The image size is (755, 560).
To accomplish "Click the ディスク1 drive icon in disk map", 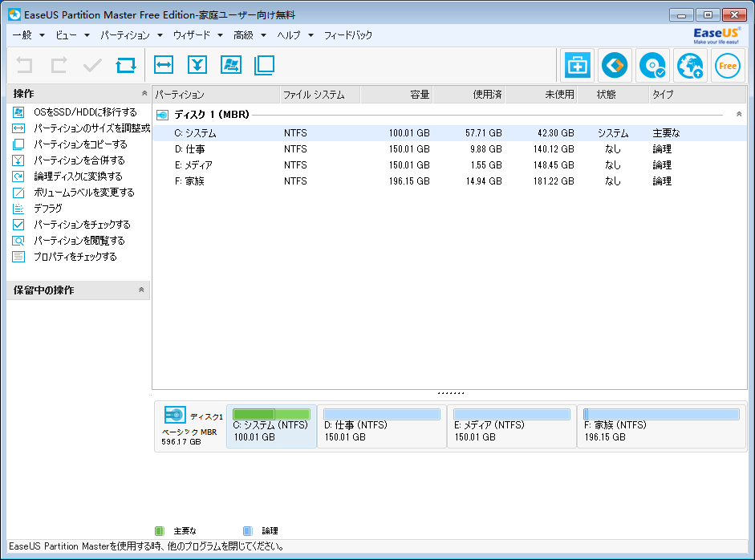I will [175, 415].
